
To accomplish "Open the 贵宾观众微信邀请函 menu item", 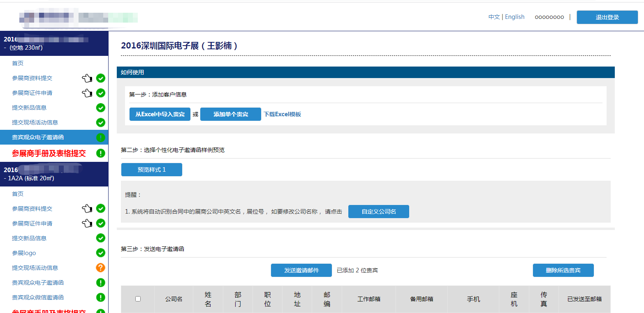I will point(38,297).
